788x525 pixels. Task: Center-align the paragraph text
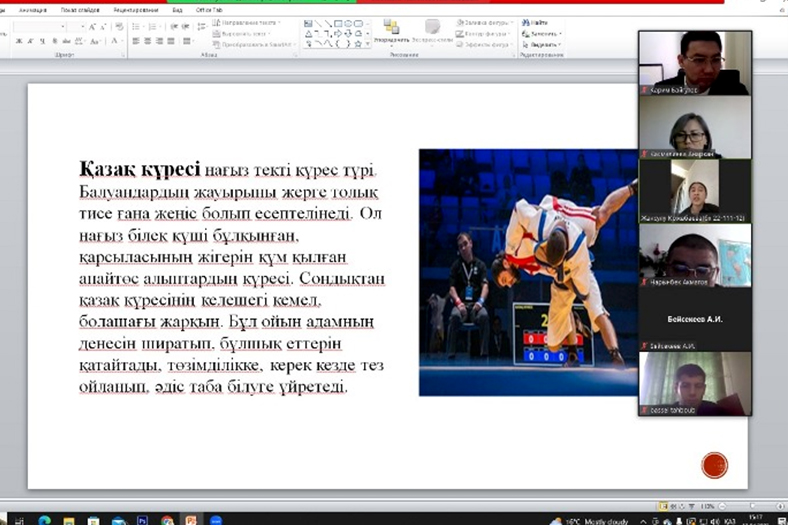click(x=148, y=41)
